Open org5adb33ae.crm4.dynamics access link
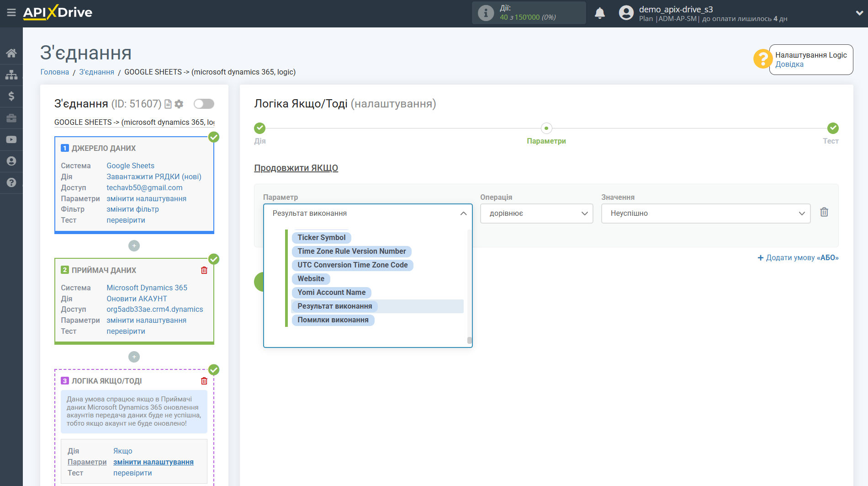The height and width of the screenshot is (486, 868). coord(155,310)
